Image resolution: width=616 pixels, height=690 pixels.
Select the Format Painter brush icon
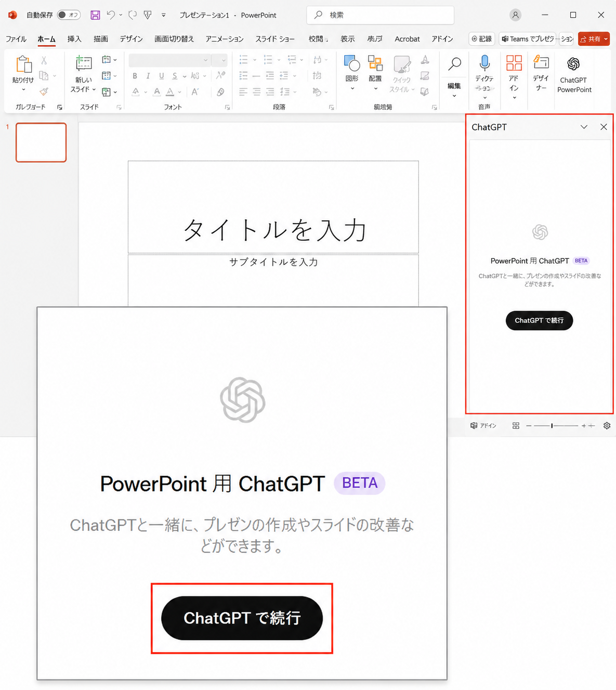click(x=44, y=92)
